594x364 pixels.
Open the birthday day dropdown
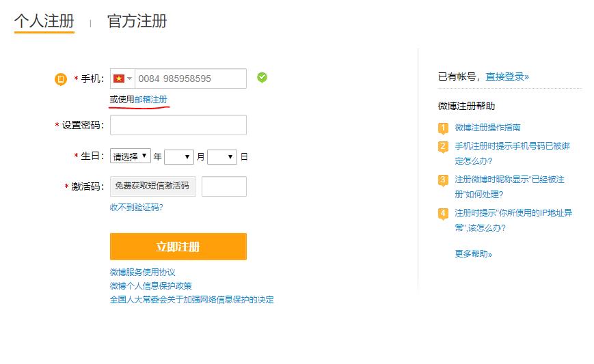(222, 156)
